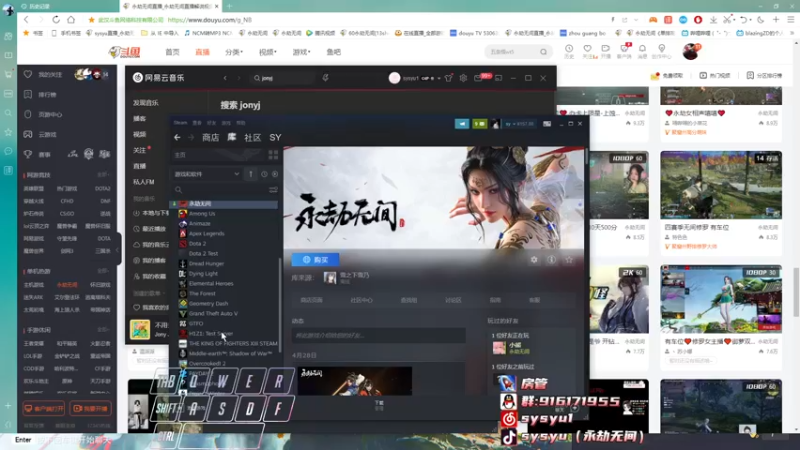800x450 pixels.
Task: Click Steam forward navigation arrow
Action: pos(191,137)
